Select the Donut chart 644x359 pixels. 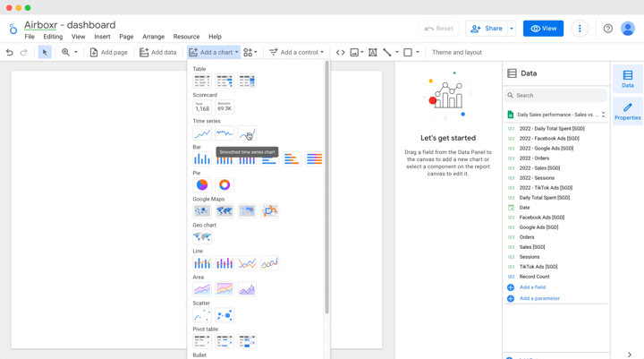click(225, 184)
